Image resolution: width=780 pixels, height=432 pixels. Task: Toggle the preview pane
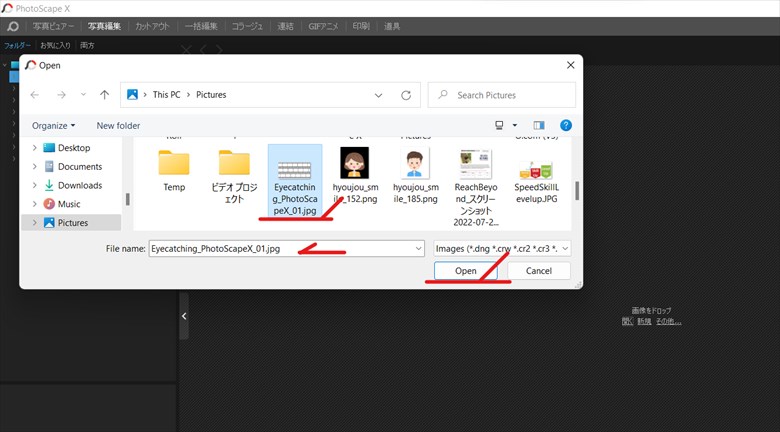click(x=539, y=125)
